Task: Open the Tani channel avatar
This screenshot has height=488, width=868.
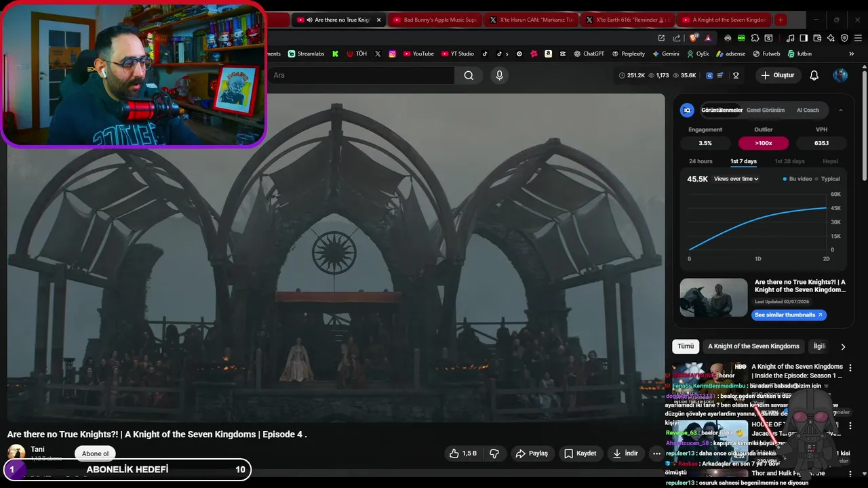Action: coord(16,452)
